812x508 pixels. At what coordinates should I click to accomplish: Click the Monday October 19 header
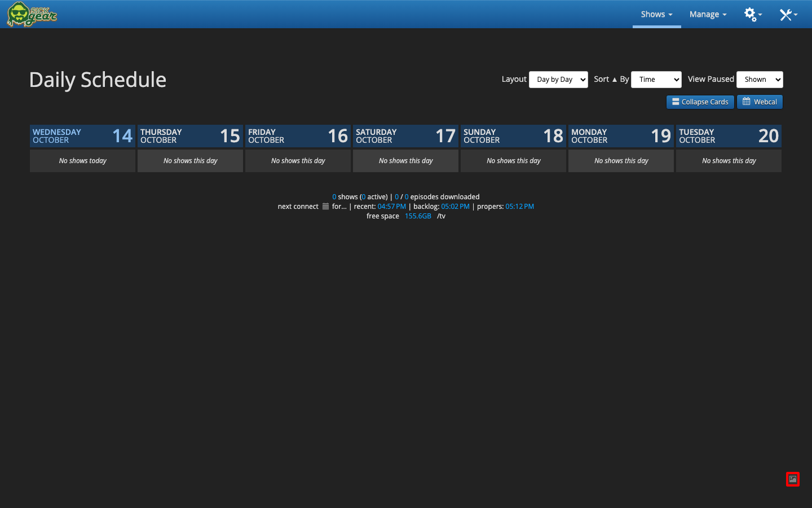621,136
